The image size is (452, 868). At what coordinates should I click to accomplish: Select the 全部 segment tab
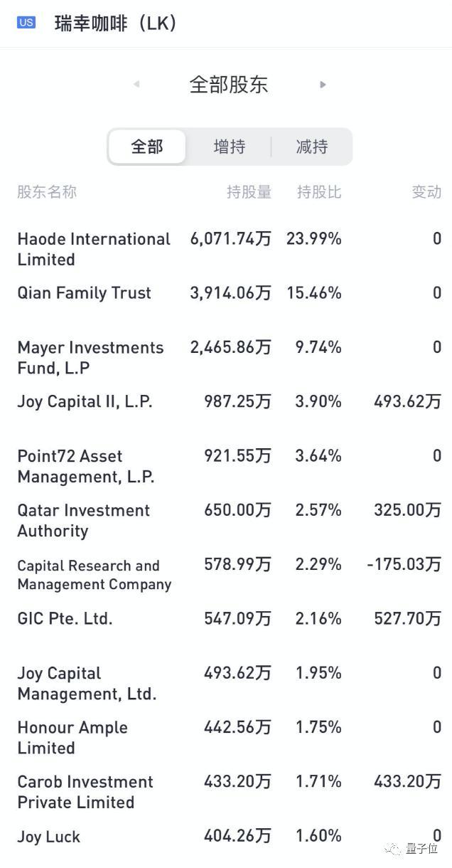(x=147, y=147)
